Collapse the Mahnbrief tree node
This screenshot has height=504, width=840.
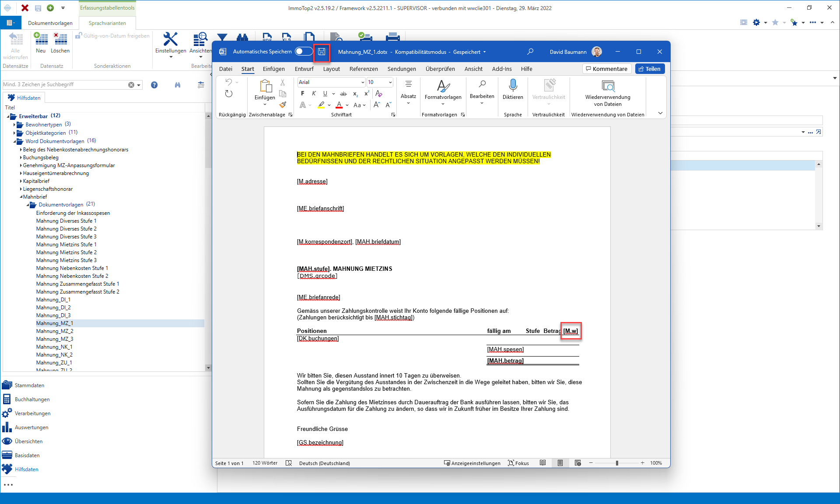(x=21, y=197)
